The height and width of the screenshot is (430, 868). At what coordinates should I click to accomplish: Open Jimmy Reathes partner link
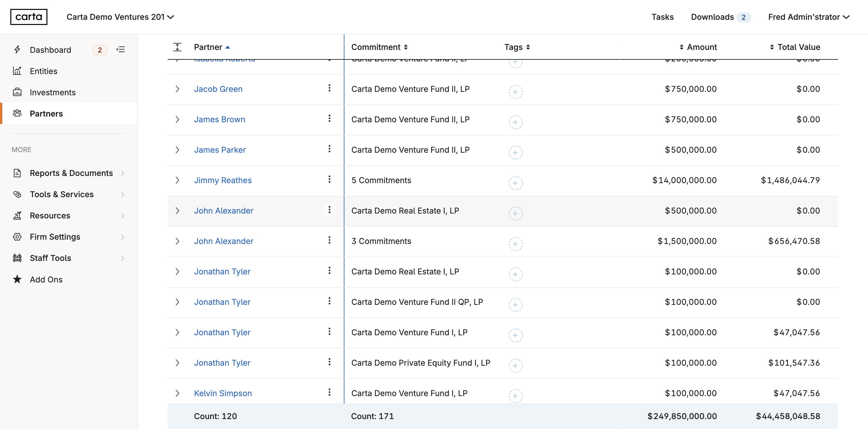pos(223,180)
